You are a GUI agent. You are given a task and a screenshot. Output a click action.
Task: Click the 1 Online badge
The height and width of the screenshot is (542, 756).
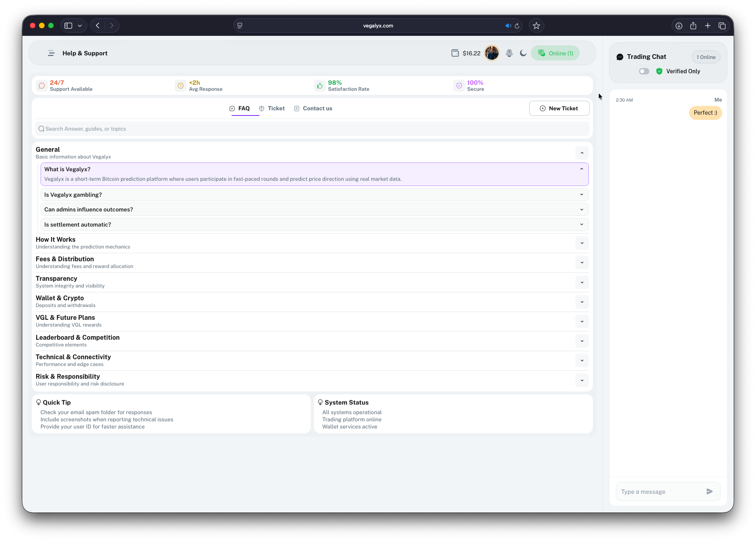(706, 57)
